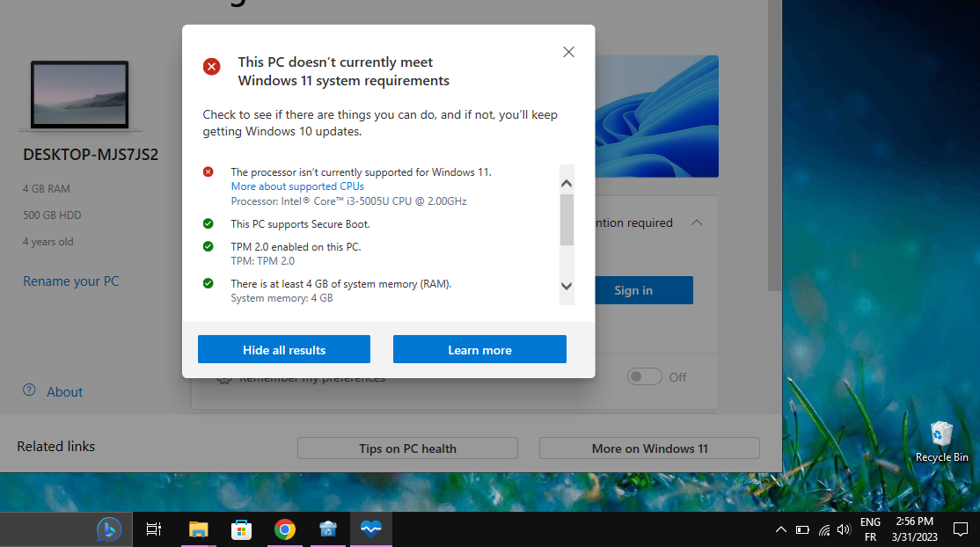Screen dimensions: 980x547
Task: Click the green check beside system memory result
Action: click(208, 284)
